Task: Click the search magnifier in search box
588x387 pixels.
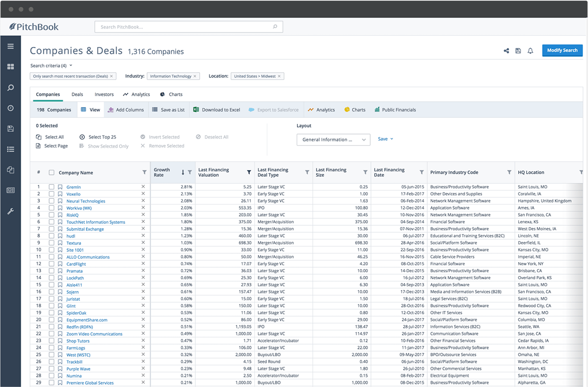Action: coord(275,26)
